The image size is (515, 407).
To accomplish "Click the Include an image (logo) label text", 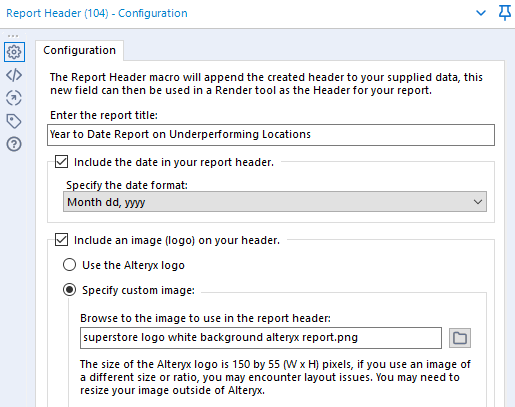I will [177, 240].
